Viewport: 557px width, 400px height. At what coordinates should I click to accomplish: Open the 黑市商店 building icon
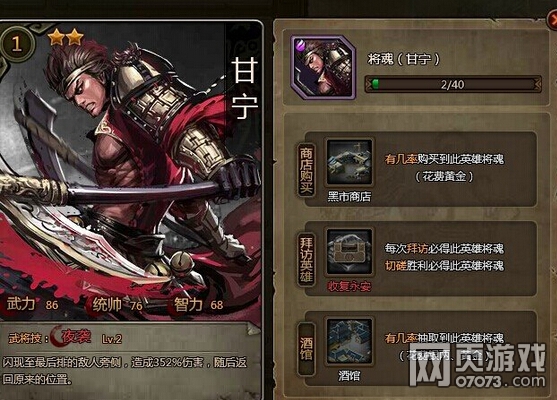(349, 162)
